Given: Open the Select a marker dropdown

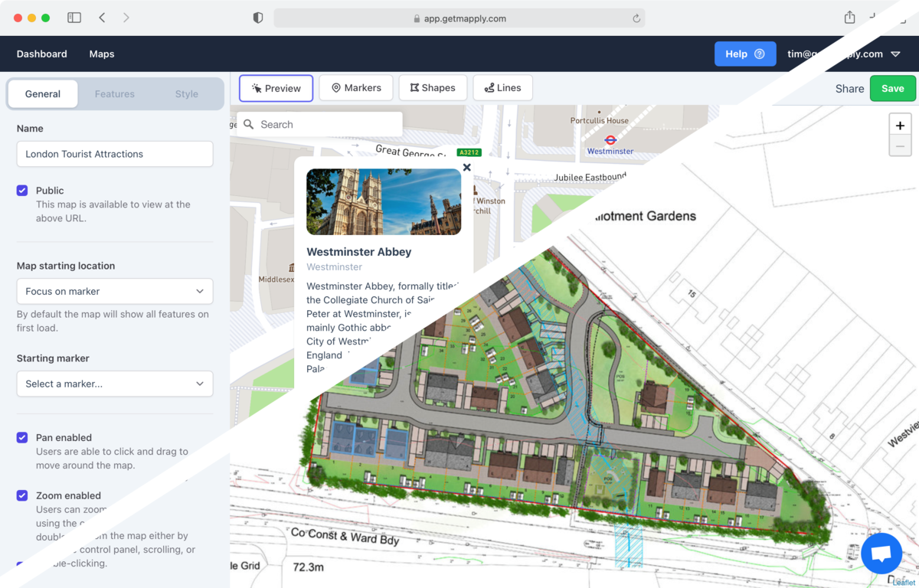Looking at the screenshot, I should (115, 384).
